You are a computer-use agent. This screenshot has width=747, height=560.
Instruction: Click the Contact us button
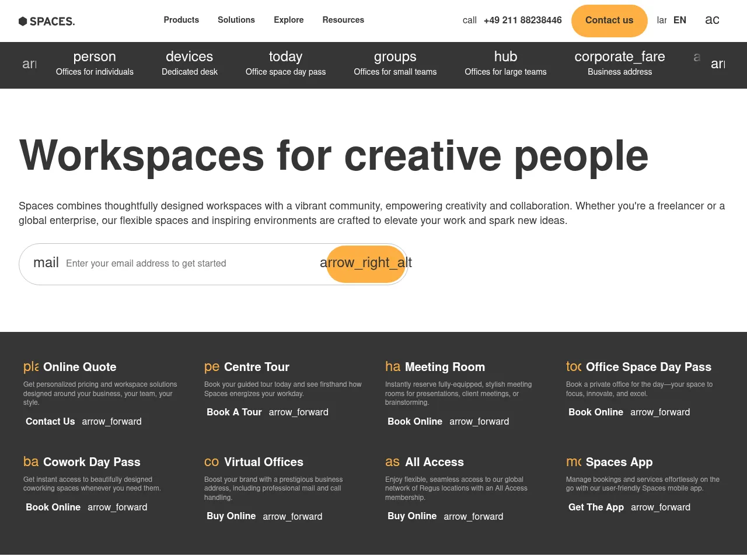click(609, 20)
